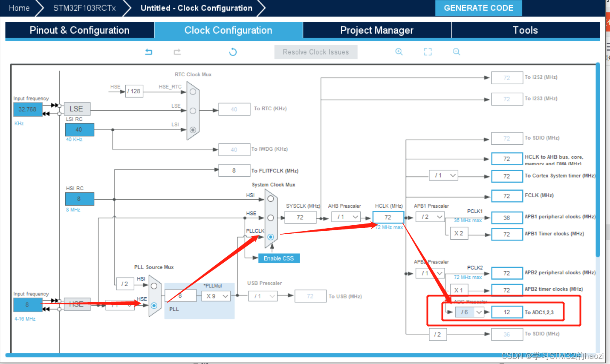Go to Home in the breadcrumb

19,8
